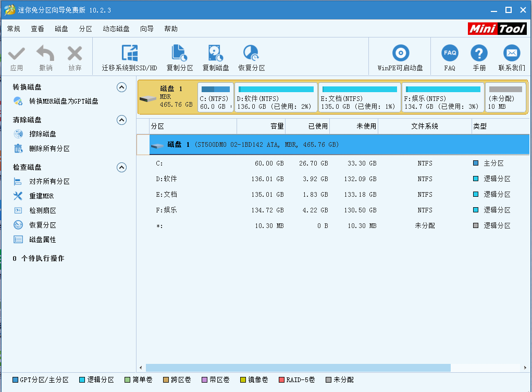Open the 帮助 menu
532x392 pixels.
coord(171,29)
